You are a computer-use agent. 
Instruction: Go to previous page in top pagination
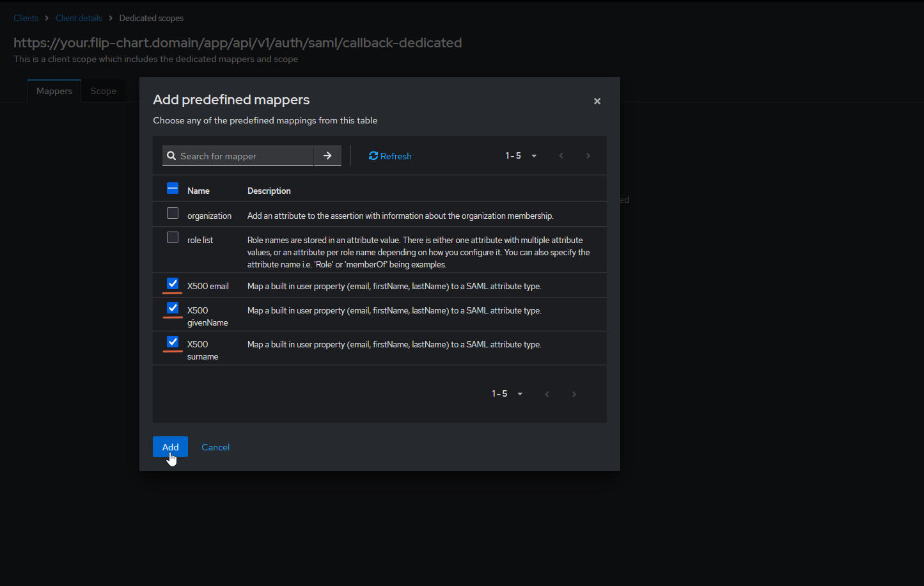pos(561,155)
